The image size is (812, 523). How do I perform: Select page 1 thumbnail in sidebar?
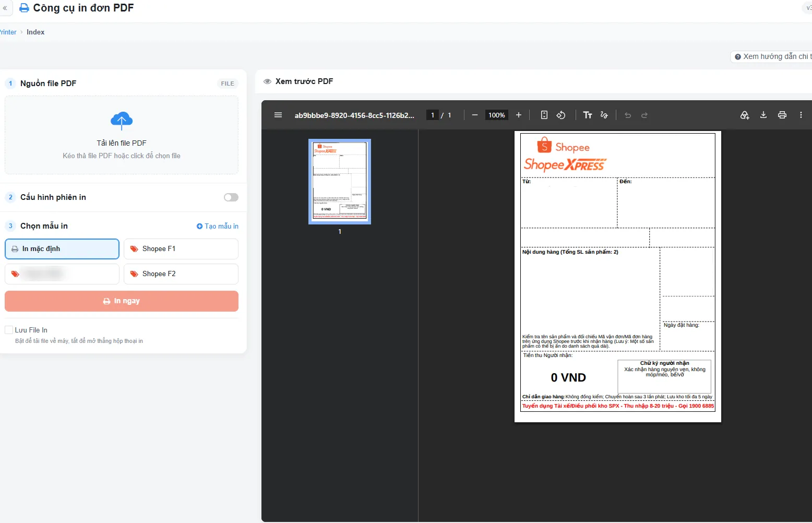click(x=340, y=182)
